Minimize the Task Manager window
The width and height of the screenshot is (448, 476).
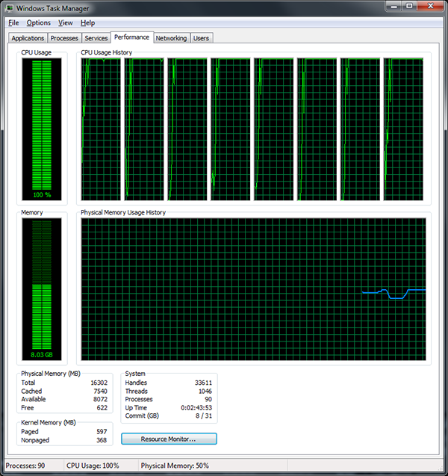click(x=394, y=6)
